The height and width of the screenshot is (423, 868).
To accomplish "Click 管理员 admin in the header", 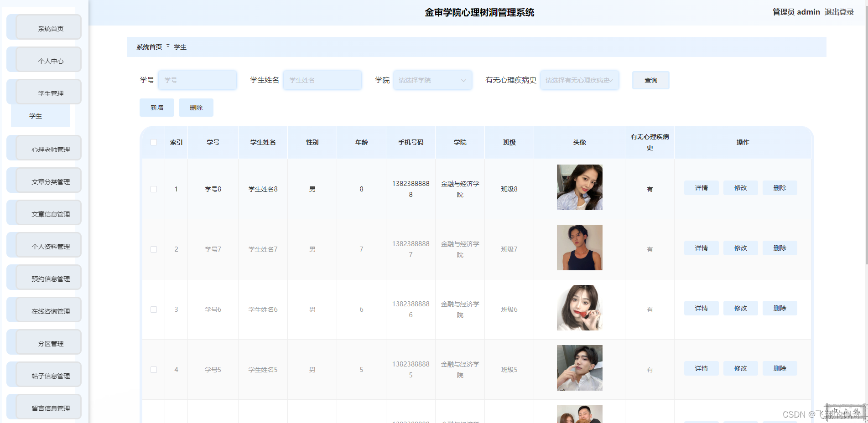I will point(796,12).
